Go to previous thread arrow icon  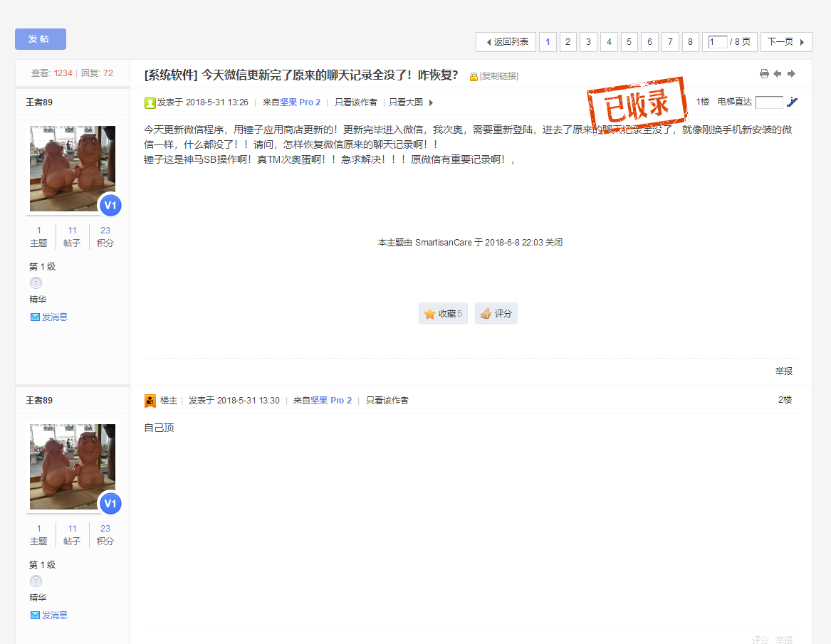pyautogui.click(x=778, y=73)
